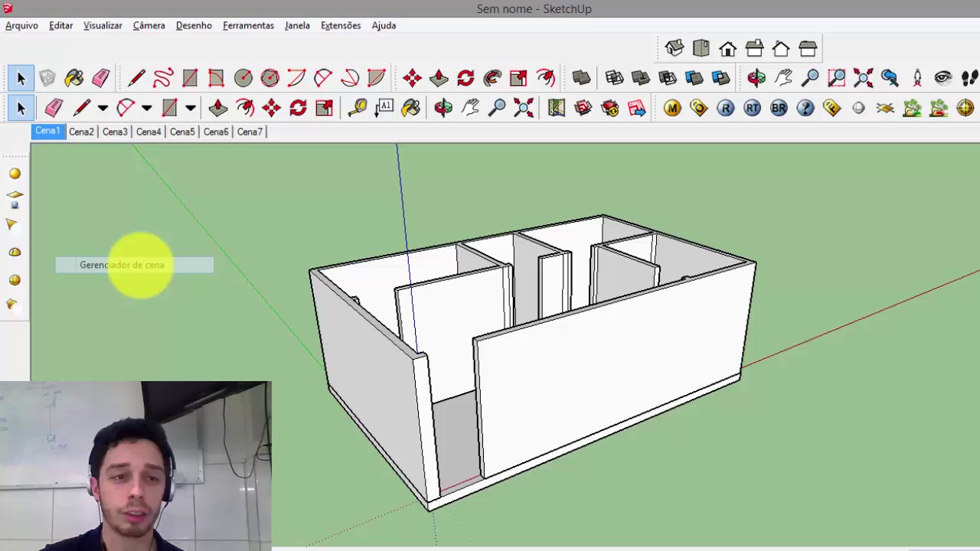The width and height of the screenshot is (980, 551).
Task: Open the Add Location map tool
Action: (557, 108)
